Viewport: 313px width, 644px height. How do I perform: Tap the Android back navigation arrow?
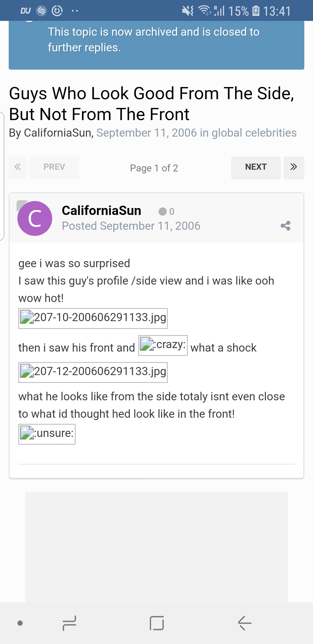[245, 623]
